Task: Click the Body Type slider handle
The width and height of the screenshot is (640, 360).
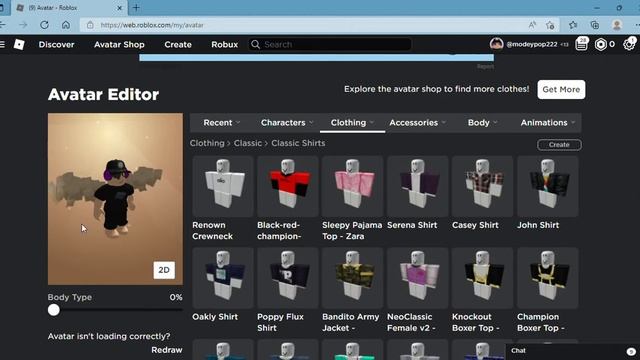Action: point(53,310)
